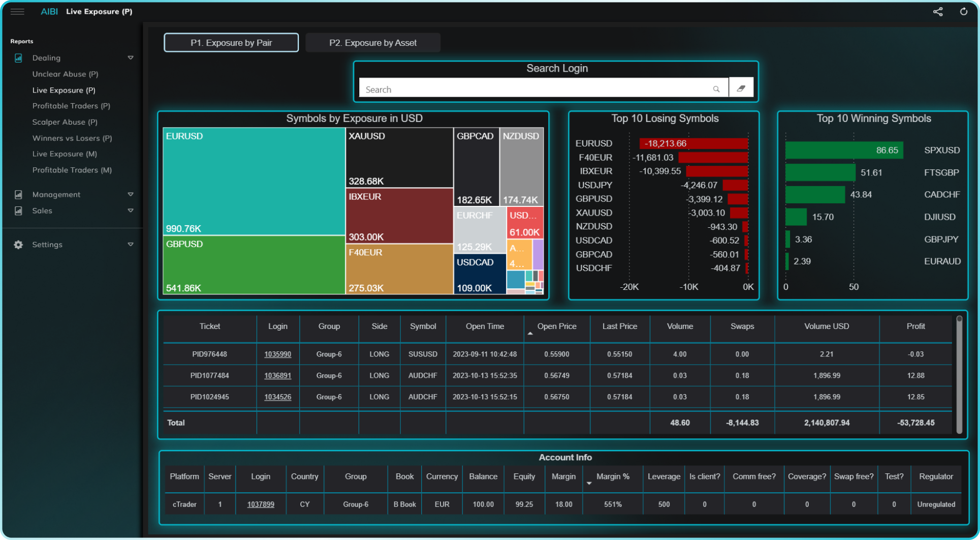The image size is (980, 540).
Task: Switch to P1. Exposure by Pair tab
Action: (x=231, y=43)
